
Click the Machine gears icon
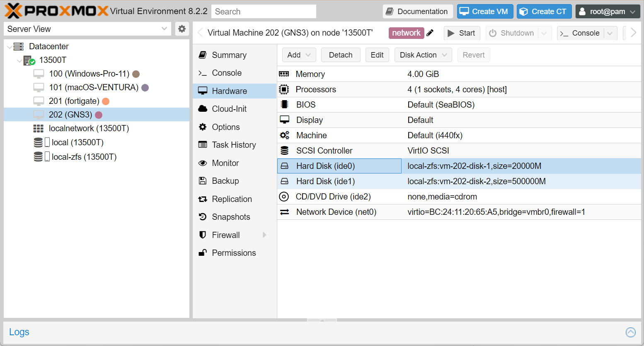284,135
